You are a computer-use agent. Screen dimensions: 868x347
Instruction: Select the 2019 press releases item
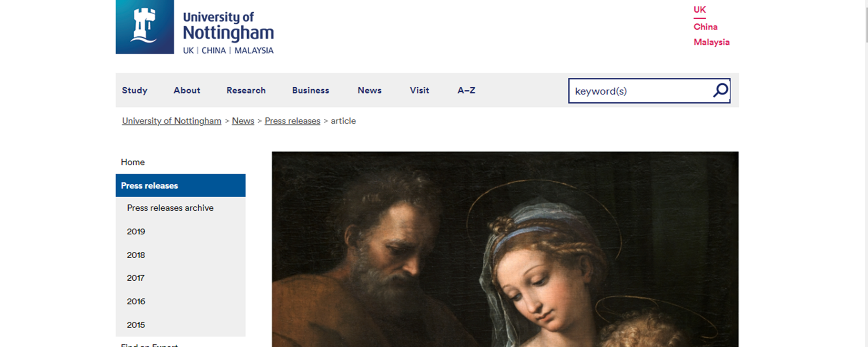coord(136,232)
